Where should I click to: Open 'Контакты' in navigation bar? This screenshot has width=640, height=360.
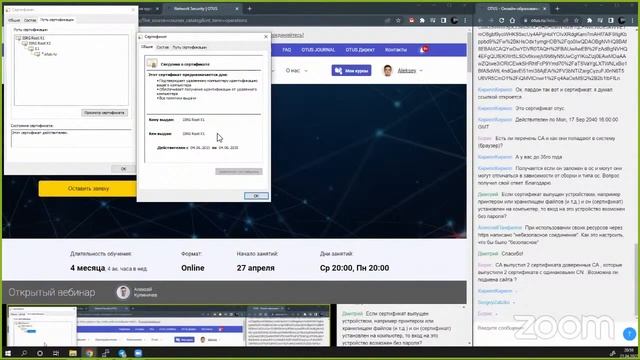point(396,50)
